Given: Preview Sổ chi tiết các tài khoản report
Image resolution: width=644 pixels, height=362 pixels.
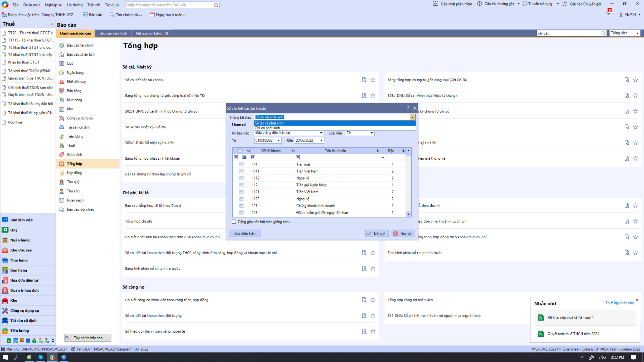Looking at the screenshot, I should click(364, 80).
